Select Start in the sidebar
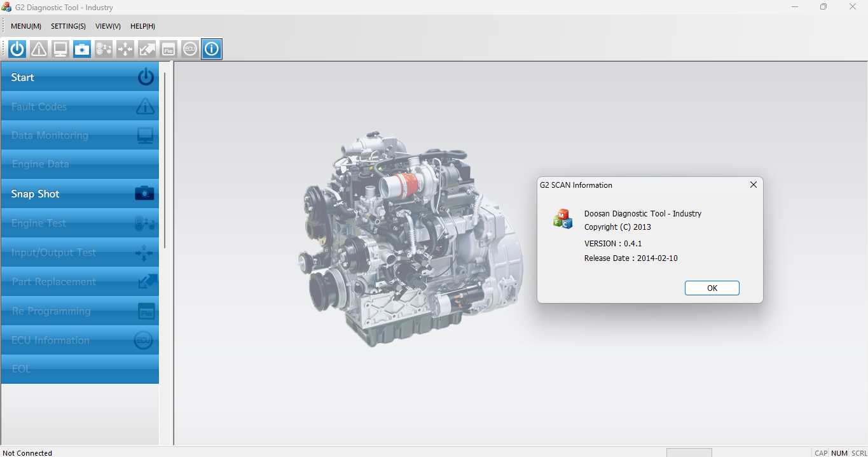 (x=80, y=77)
